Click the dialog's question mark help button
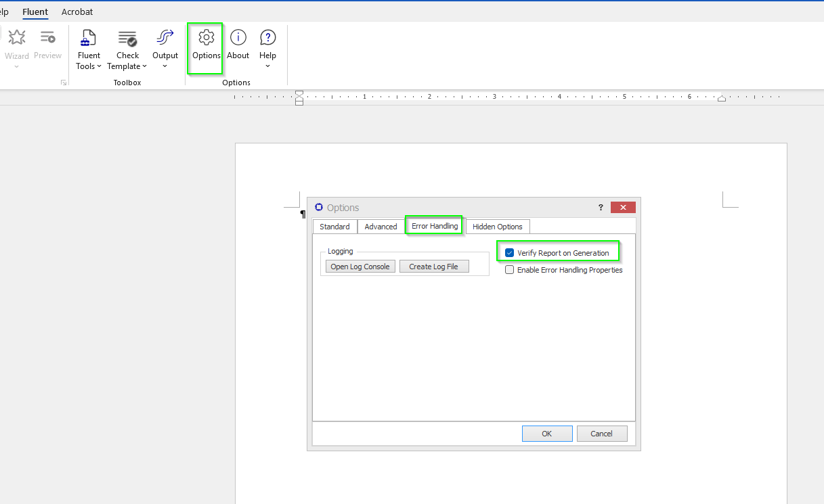Viewport: 824px width, 504px height. tap(600, 208)
